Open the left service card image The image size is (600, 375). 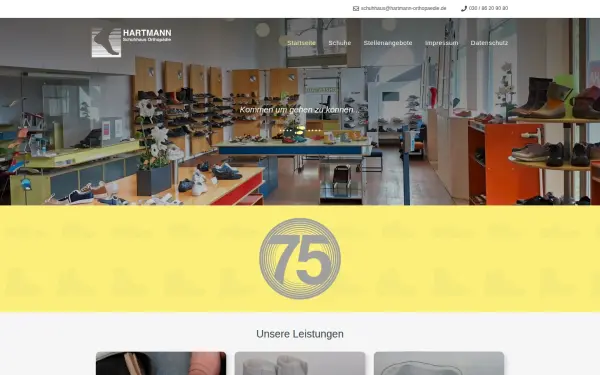pyautogui.click(x=161, y=364)
